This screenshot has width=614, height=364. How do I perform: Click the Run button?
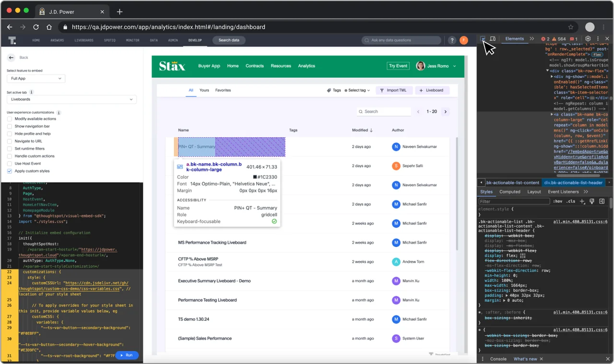point(127,355)
